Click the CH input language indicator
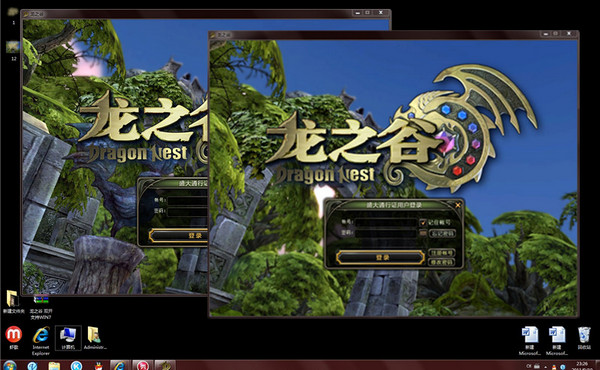The width and height of the screenshot is (600, 370). click(x=529, y=366)
